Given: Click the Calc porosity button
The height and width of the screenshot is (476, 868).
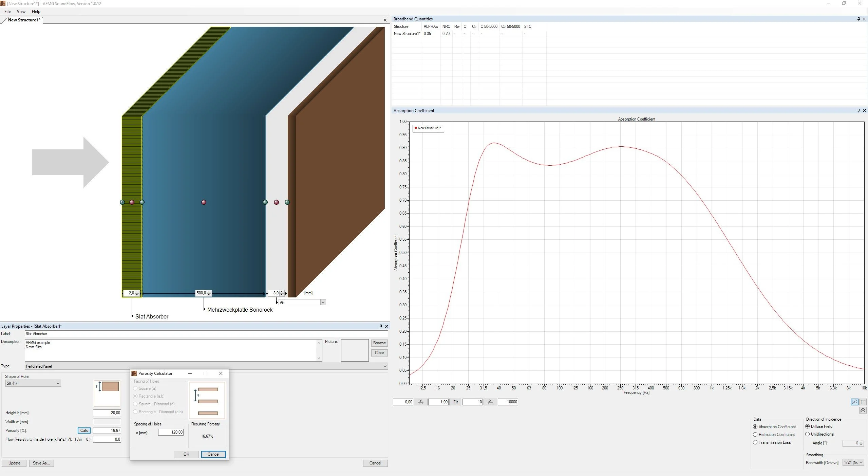Looking at the screenshot, I should (x=84, y=431).
